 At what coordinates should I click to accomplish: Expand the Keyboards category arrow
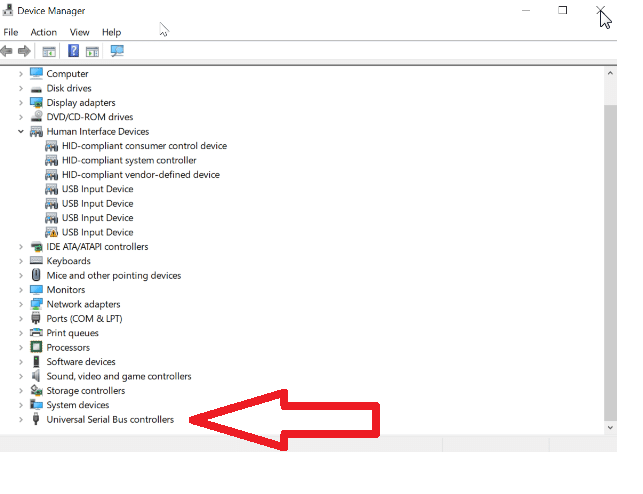[x=21, y=261]
